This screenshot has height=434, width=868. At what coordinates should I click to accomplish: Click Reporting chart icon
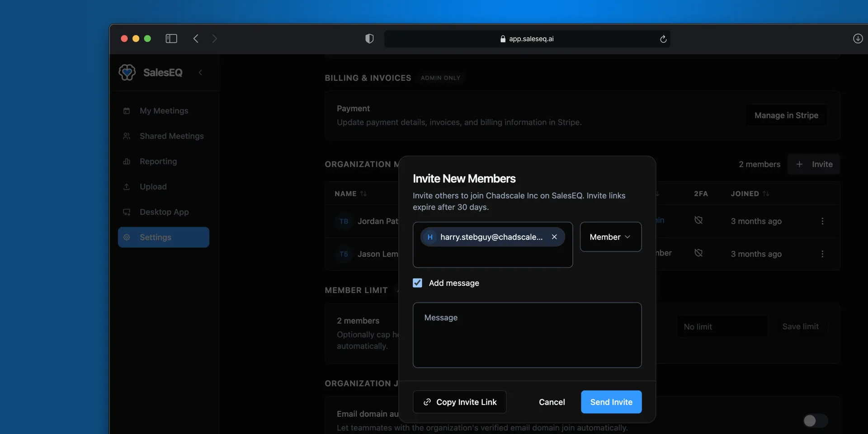[x=127, y=161]
